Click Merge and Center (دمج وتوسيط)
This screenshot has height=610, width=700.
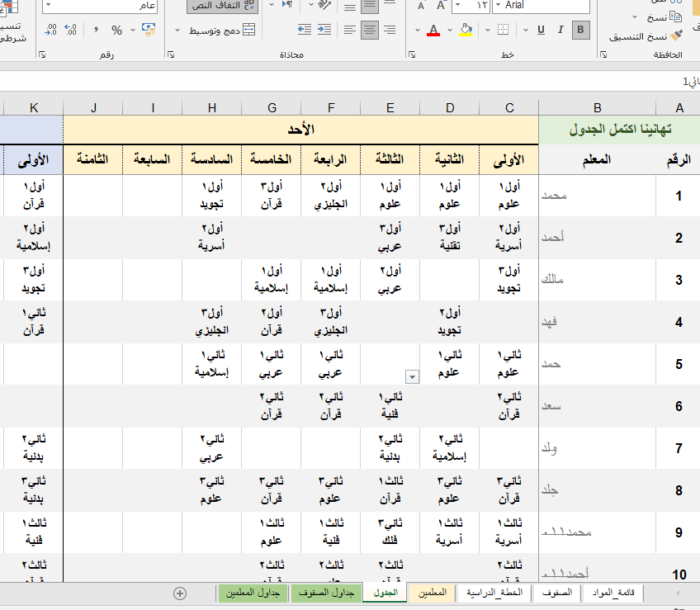(222, 31)
